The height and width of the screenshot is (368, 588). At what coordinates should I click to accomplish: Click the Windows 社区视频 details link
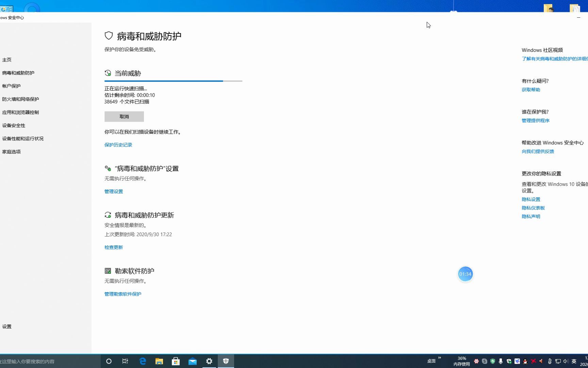click(555, 59)
